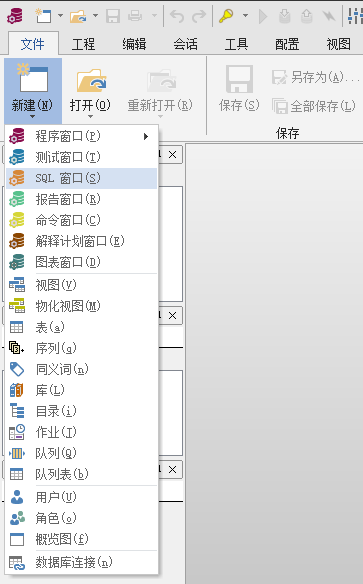Click the PL/SQL Developer app icon
The width and height of the screenshot is (363, 584).
click(15, 16)
